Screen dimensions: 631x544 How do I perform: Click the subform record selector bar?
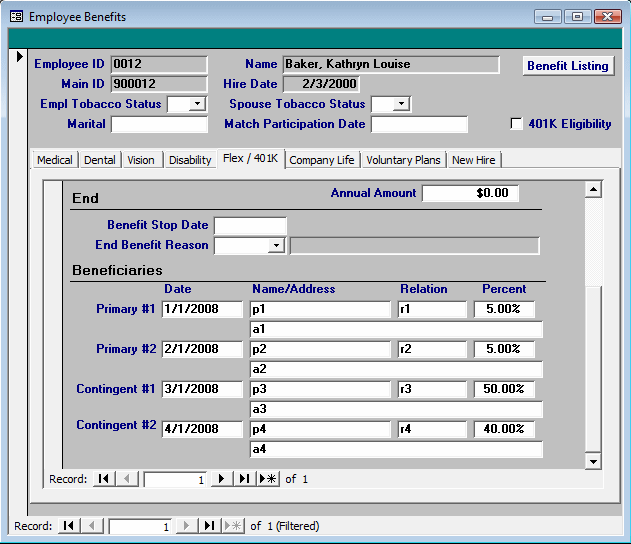(x=54, y=325)
